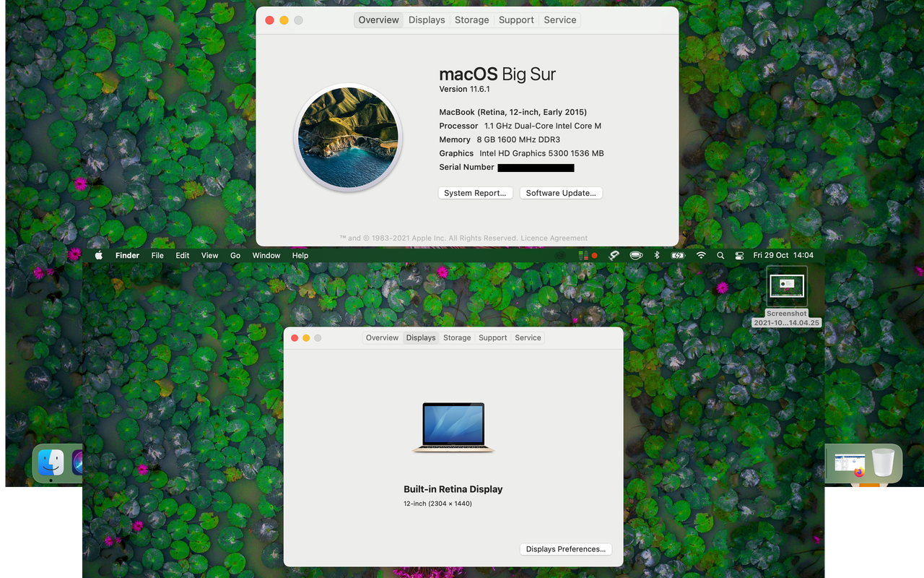Close the upper Overview window
The height and width of the screenshot is (578, 924).
[270, 20]
